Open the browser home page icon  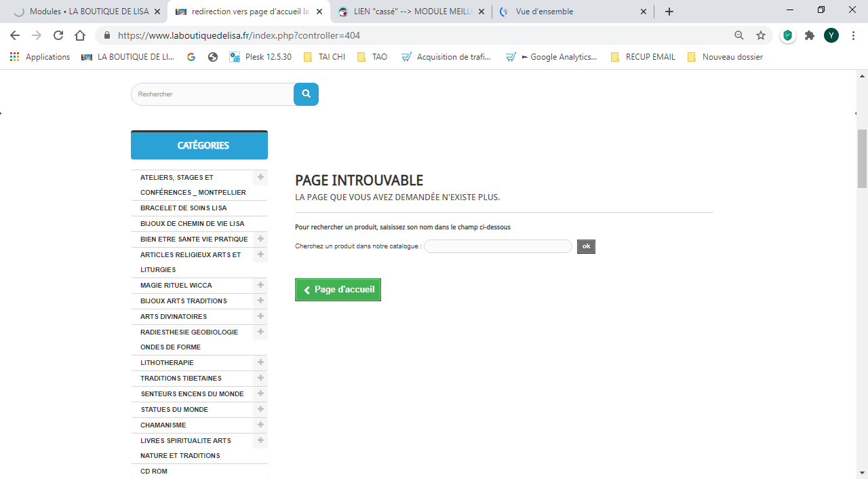coord(80,35)
